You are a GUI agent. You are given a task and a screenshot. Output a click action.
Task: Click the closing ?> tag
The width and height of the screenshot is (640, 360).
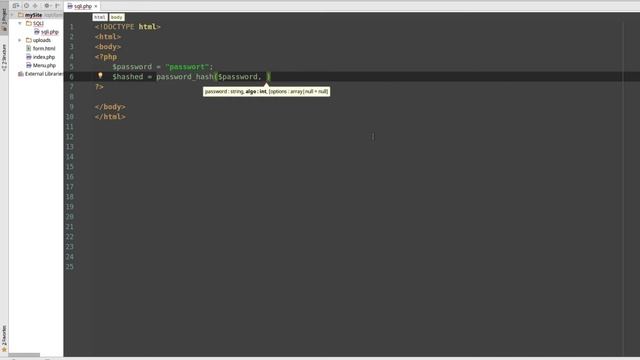[99, 87]
